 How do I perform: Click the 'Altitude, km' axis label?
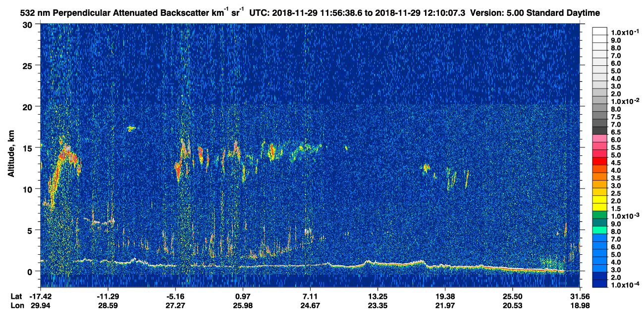(x=11, y=155)
